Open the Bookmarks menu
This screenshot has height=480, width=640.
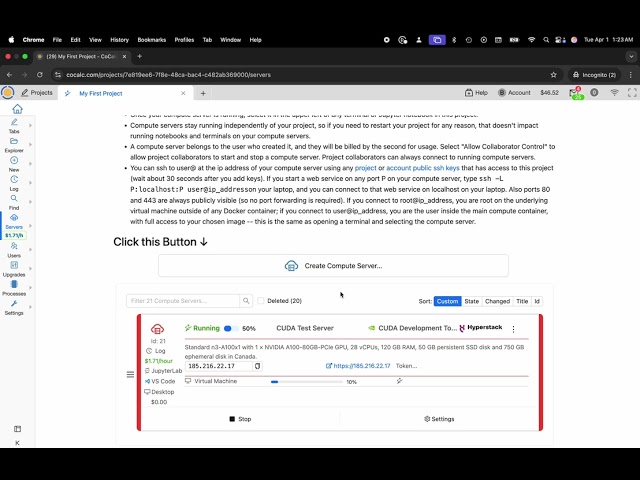pos(151,40)
